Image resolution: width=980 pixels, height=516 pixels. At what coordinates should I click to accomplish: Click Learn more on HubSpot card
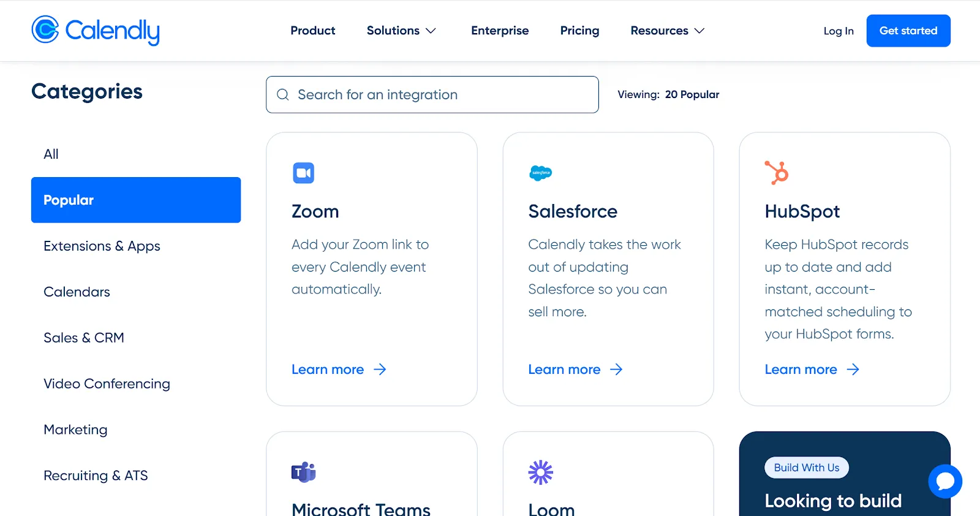pyautogui.click(x=801, y=370)
